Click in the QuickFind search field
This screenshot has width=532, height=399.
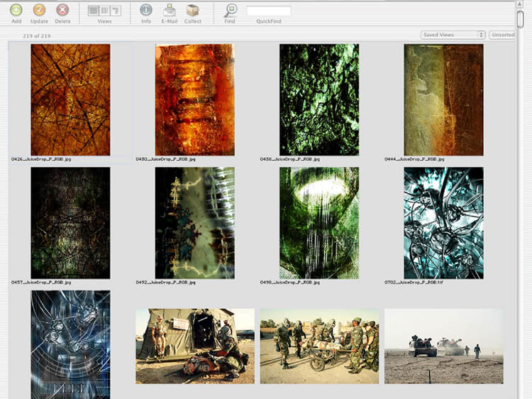click(268, 11)
